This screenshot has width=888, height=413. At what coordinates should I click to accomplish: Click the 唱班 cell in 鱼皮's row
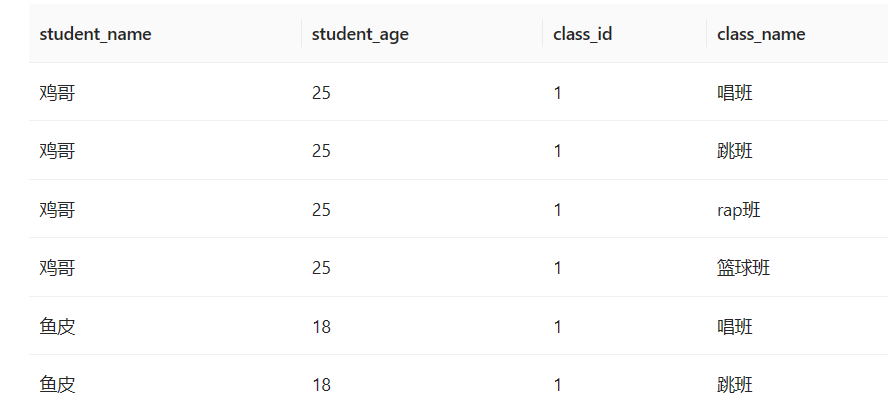tap(735, 327)
